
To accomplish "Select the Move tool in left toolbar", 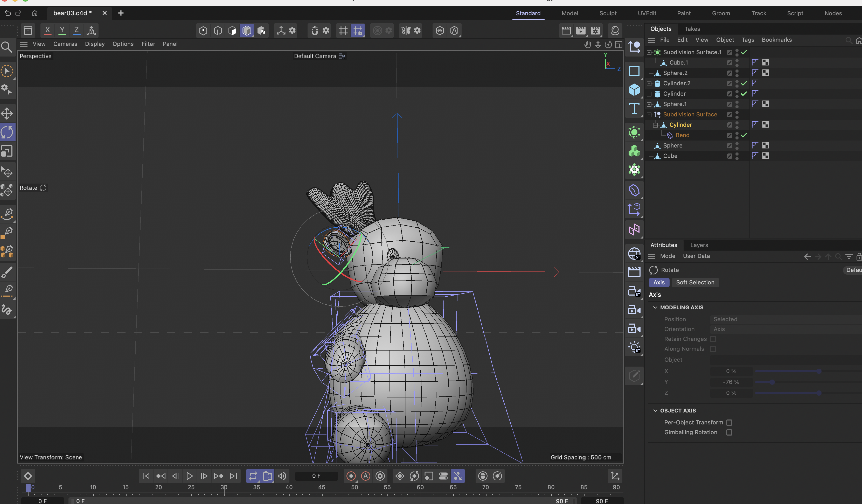I will [x=7, y=114].
